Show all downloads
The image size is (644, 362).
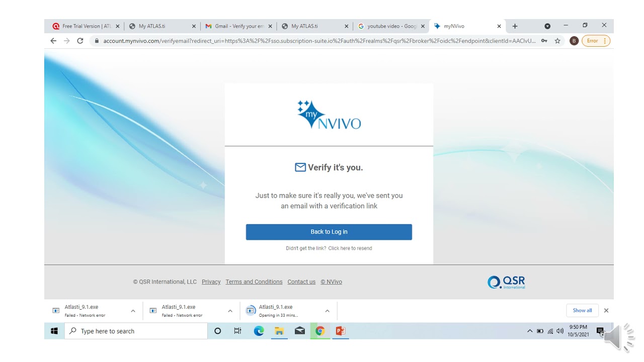tap(582, 311)
